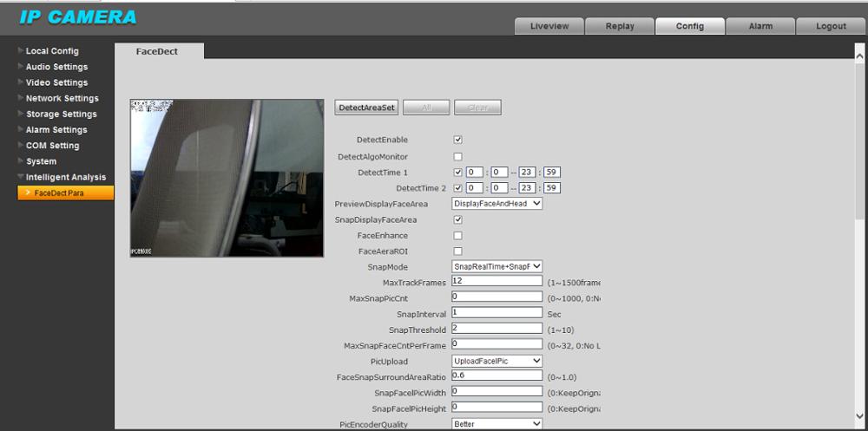Click the arrow icon beside Network Settings
Image resolution: width=868 pixels, height=431 pixels.
point(21,98)
